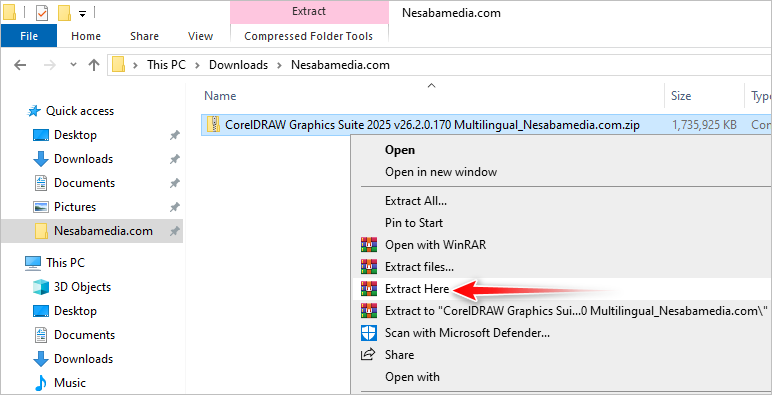772x395 pixels.
Task: Click the WinRAR icon beside Extract files...
Action: pyautogui.click(x=369, y=267)
